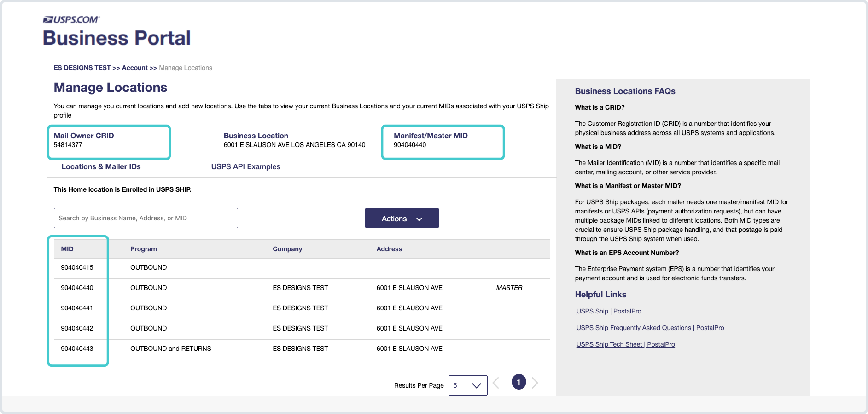
Task: Select MID 904040441 in the table
Action: point(77,308)
